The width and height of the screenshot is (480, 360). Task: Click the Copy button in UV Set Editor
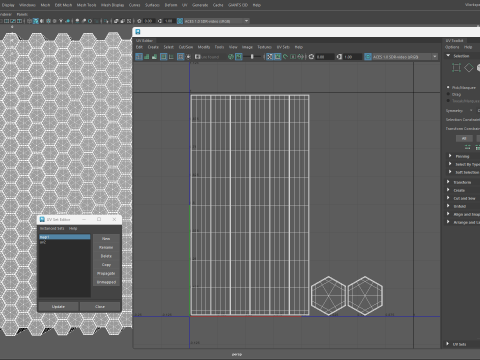[106, 265]
